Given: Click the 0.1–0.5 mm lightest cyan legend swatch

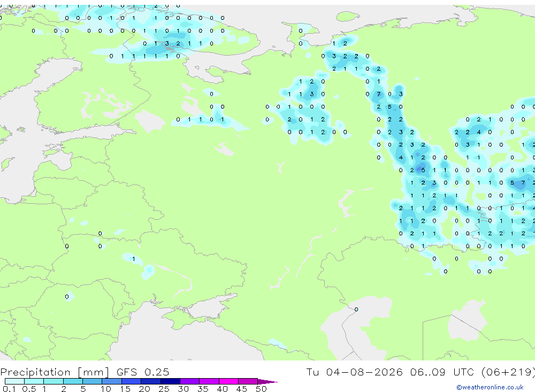Looking at the screenshot, I should click(14, 381).
